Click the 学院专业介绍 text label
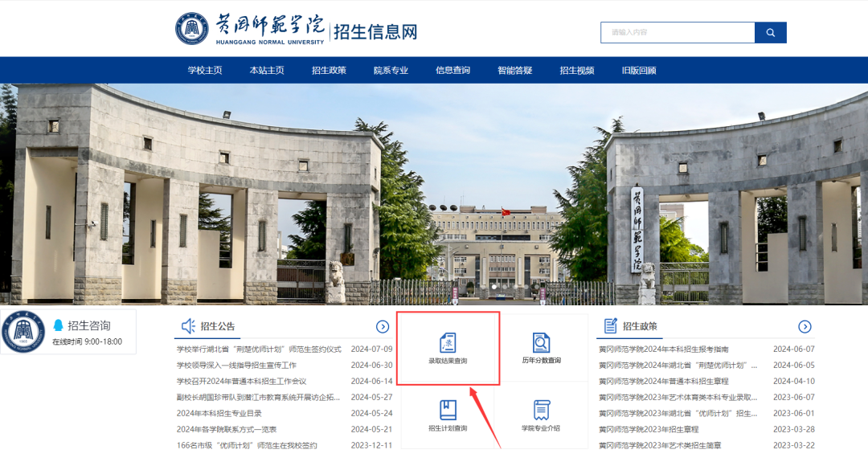868x462 pixels. point(541,428)
